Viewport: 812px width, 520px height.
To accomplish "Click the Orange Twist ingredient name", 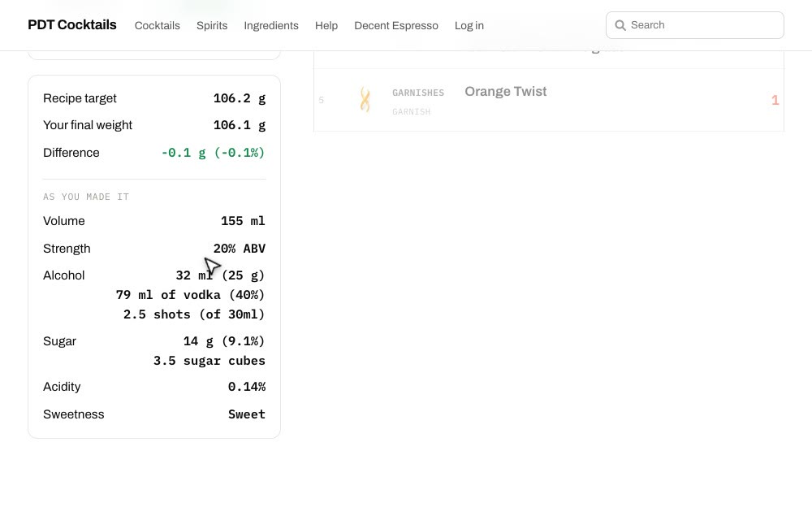I will 505,92.
